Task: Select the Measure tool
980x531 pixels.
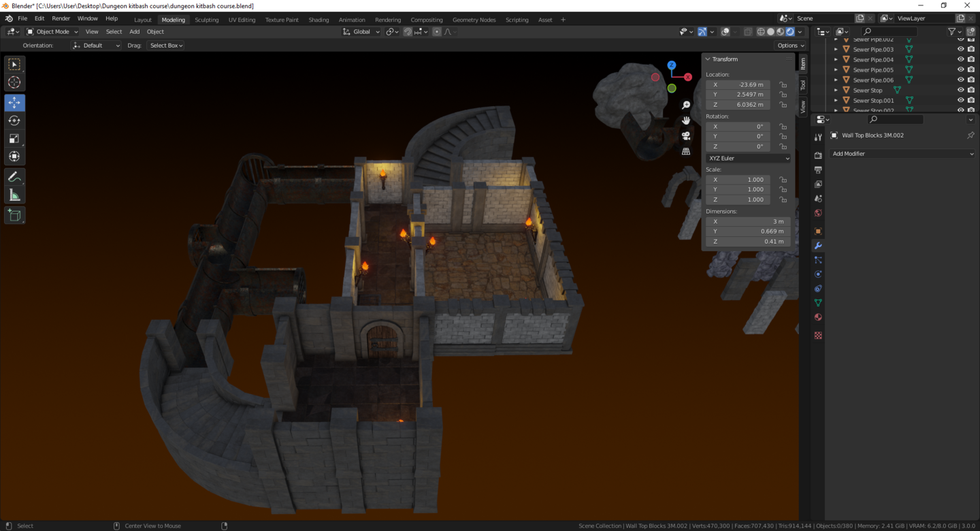Action: pos(14,195)
